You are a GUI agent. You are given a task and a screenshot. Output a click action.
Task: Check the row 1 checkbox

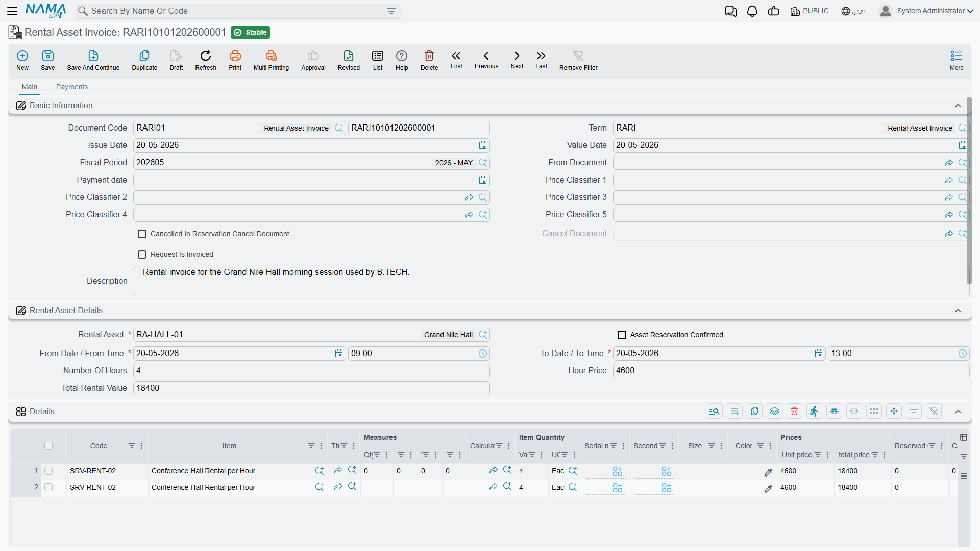48,471
